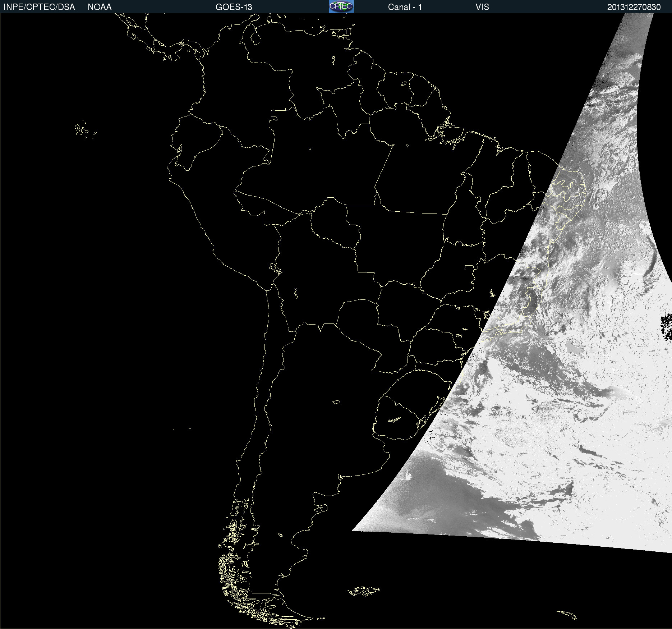Viewport: 672px width, 629px height.
Task: Click the Distrito Federal rectangle in Brazil
Action: [x=469, y=267]
